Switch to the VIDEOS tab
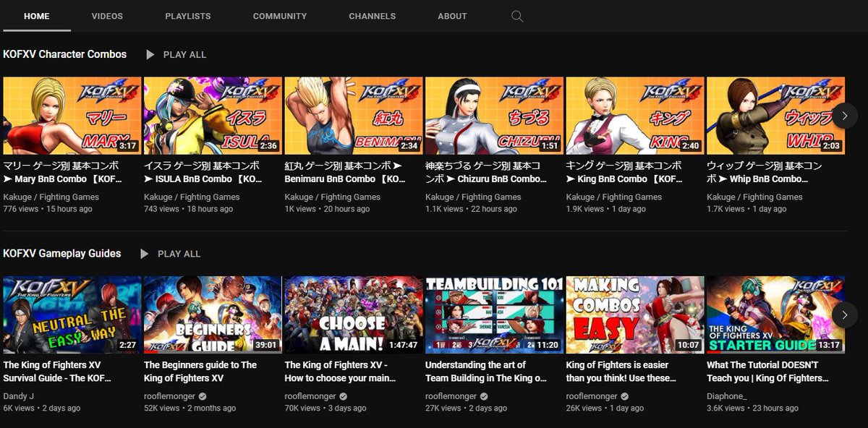 pyautogui.click(x=108, y=16)
